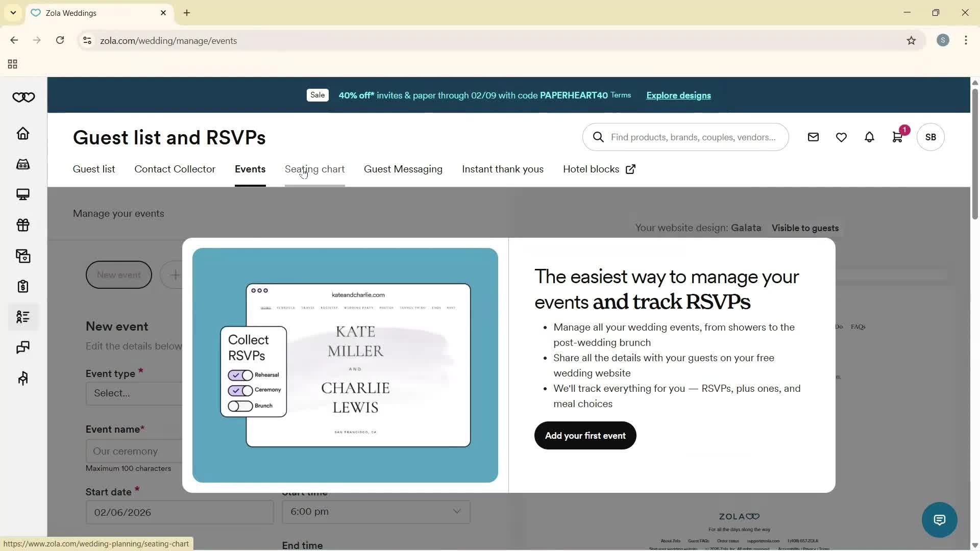Open the tab search dropdown arrow
980x551 pixels.
13,13
